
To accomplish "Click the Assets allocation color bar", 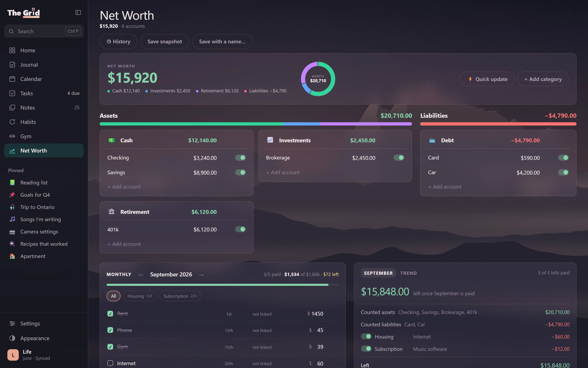I will (x=256, y=124).
